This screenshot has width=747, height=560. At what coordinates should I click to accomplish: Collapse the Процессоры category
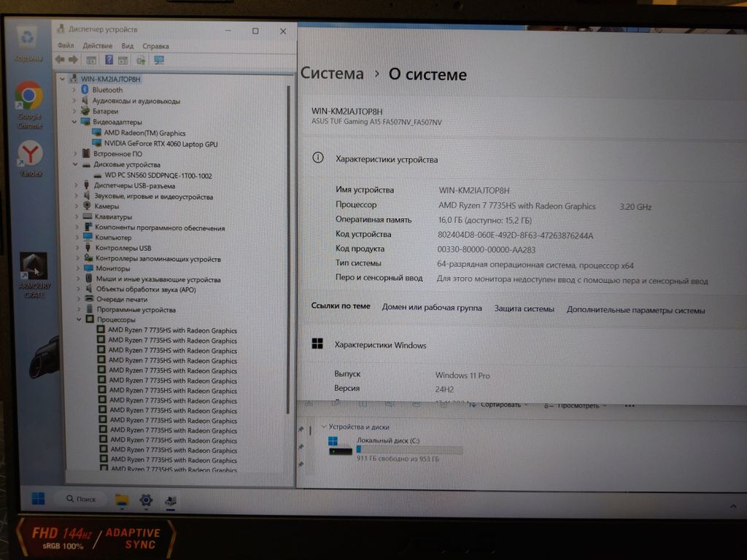click(x=80, y=319)
